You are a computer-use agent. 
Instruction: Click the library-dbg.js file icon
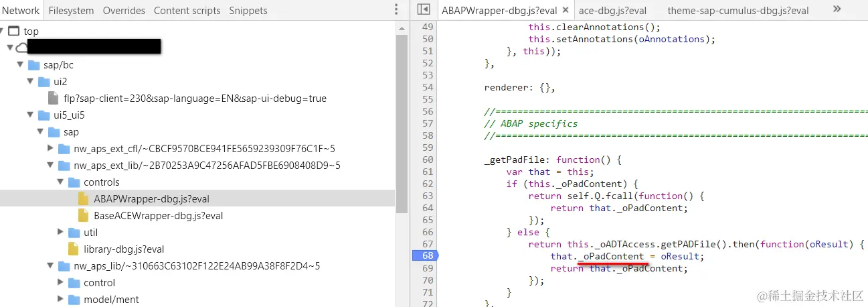(73, 249)
